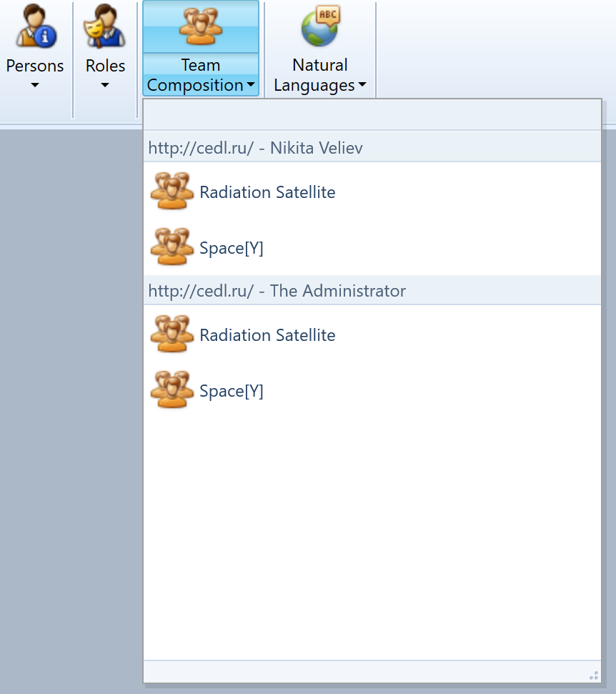Select Space[Y] under The Administrator
The image size is (616, 694).
point(232,390)
